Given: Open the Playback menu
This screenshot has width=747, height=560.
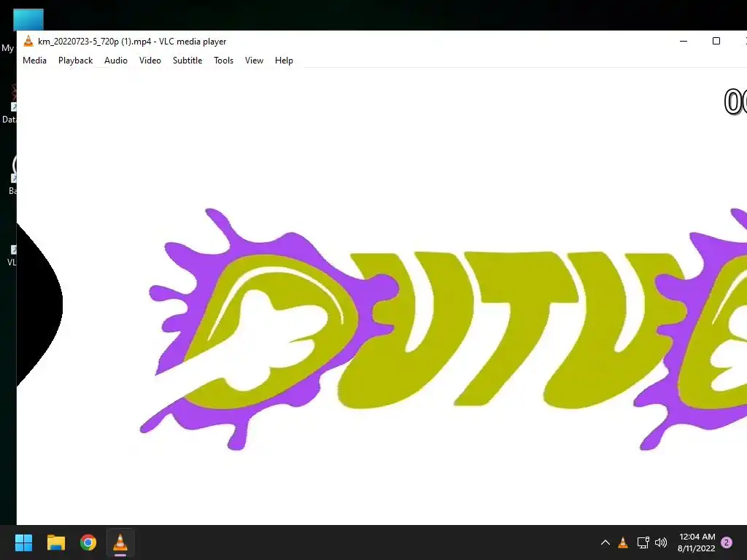Looking at the screenshot, I should [x=75, y=61].
